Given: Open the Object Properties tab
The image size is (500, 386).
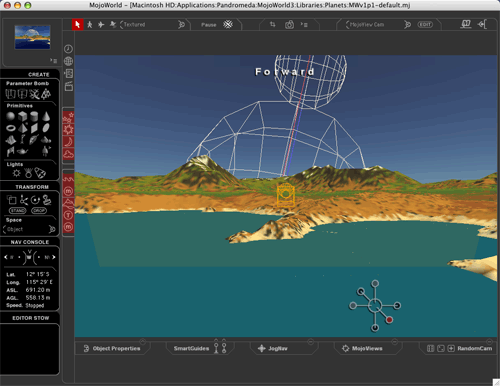Looking at the screenshot, I should pos(112,349).
